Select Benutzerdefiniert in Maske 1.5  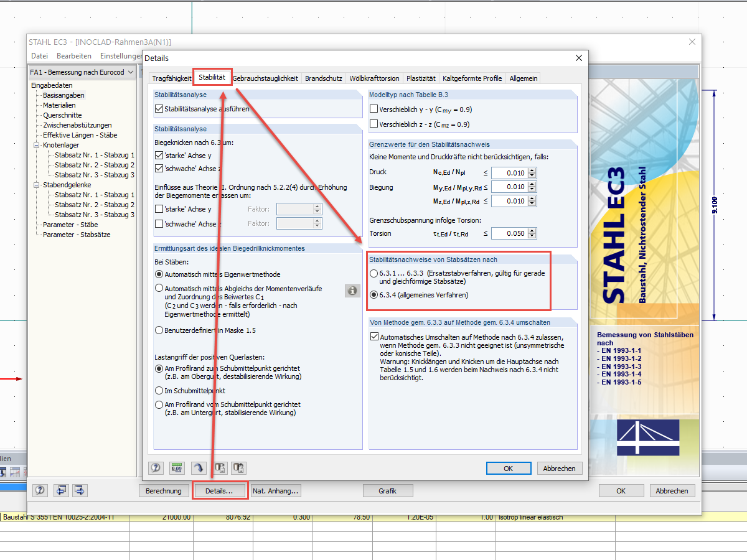[159, 330]
